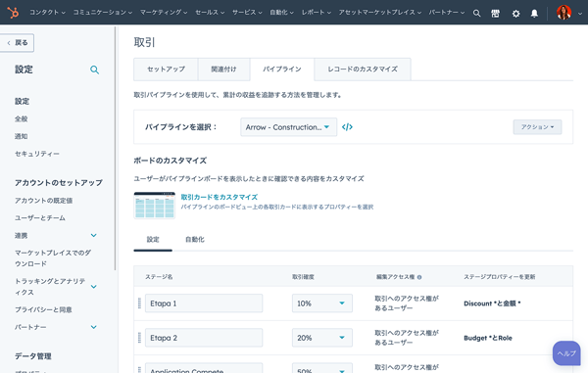This screenshot has width=588, height=373.
Task: Switch to the 関連付け tab
Action: [223, 70]
